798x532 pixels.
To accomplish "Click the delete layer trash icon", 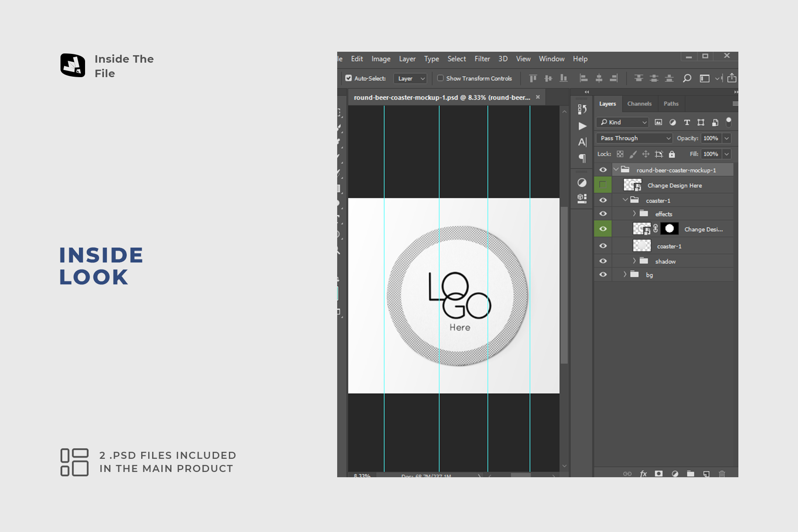I will pyautogui.click(x=722, y=474).
